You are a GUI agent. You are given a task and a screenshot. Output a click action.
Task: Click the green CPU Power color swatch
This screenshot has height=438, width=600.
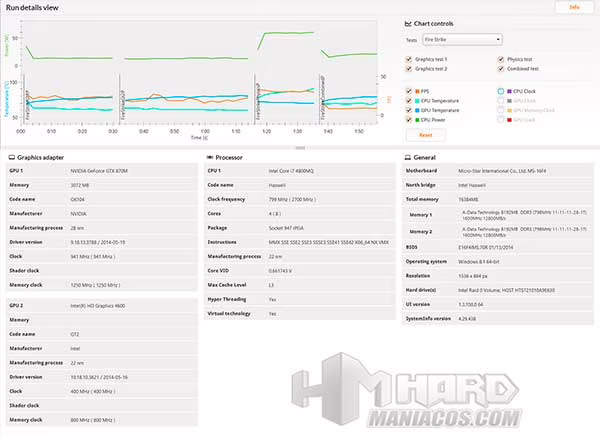417,120
